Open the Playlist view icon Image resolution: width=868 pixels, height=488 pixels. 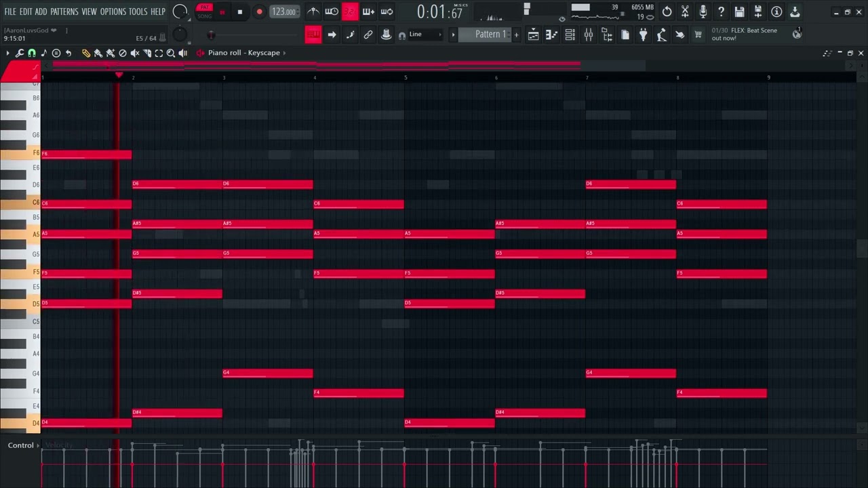(x=534, y=35)
